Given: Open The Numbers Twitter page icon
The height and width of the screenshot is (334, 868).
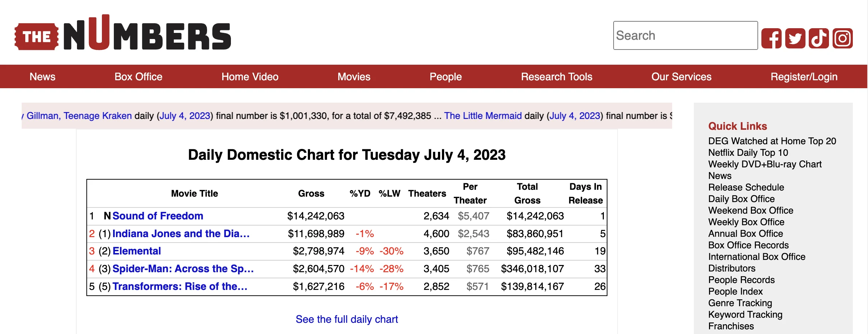Looking at the screenshot, I should tap(795, 38).
